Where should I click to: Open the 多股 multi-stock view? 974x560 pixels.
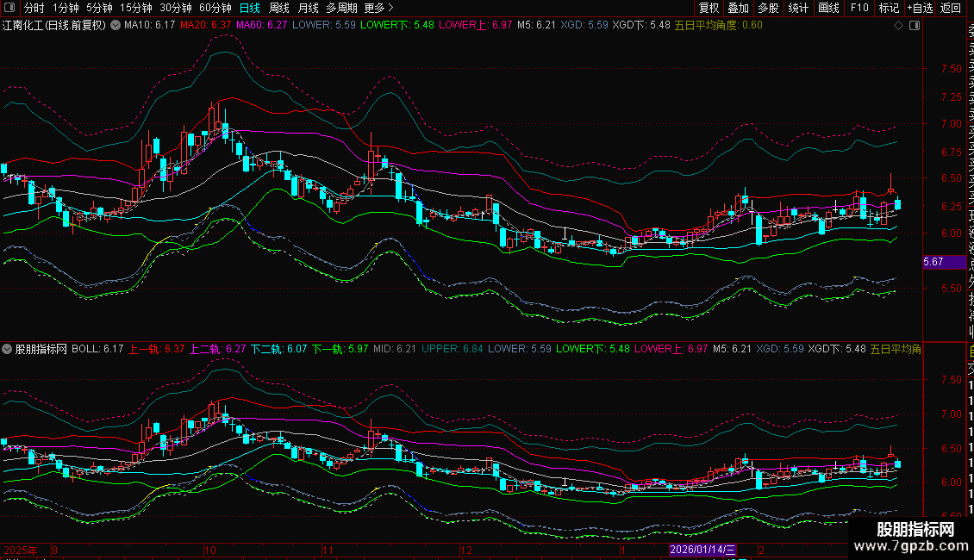[x=768, y=8]
